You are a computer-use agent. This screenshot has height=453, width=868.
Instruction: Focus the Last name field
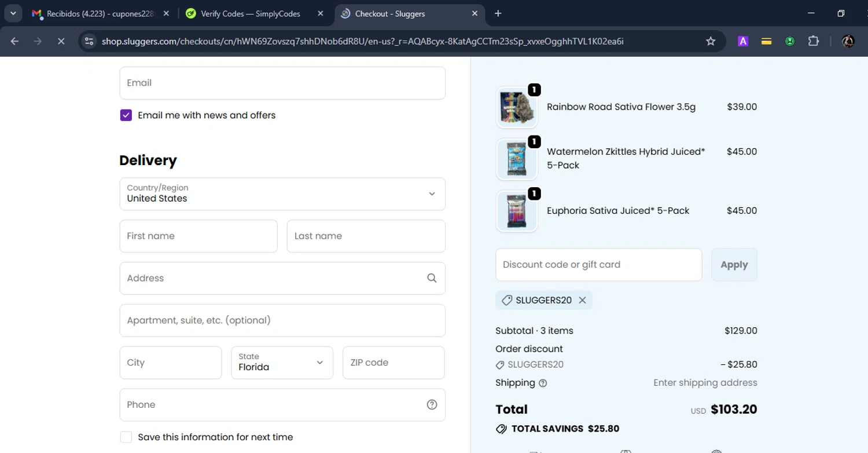coord(366,236)
